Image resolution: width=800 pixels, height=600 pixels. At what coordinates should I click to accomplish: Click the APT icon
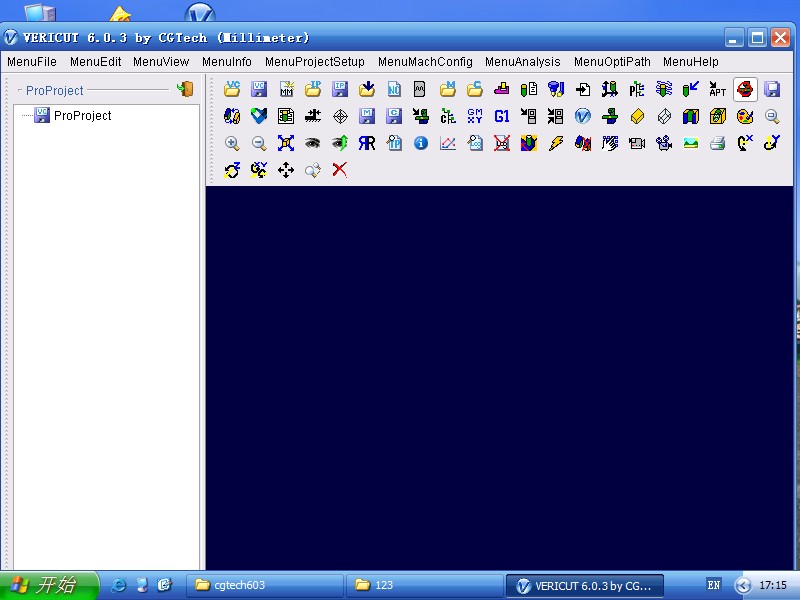point(717,89)
